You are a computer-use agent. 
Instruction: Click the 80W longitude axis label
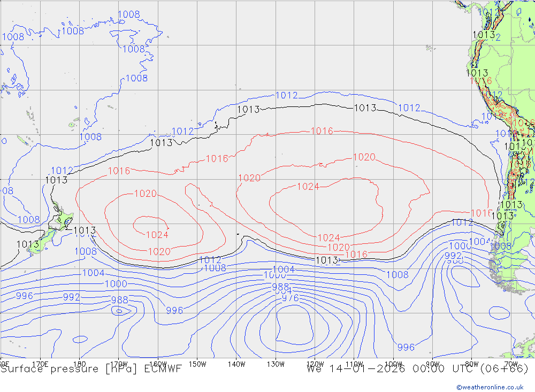[472, 364]
